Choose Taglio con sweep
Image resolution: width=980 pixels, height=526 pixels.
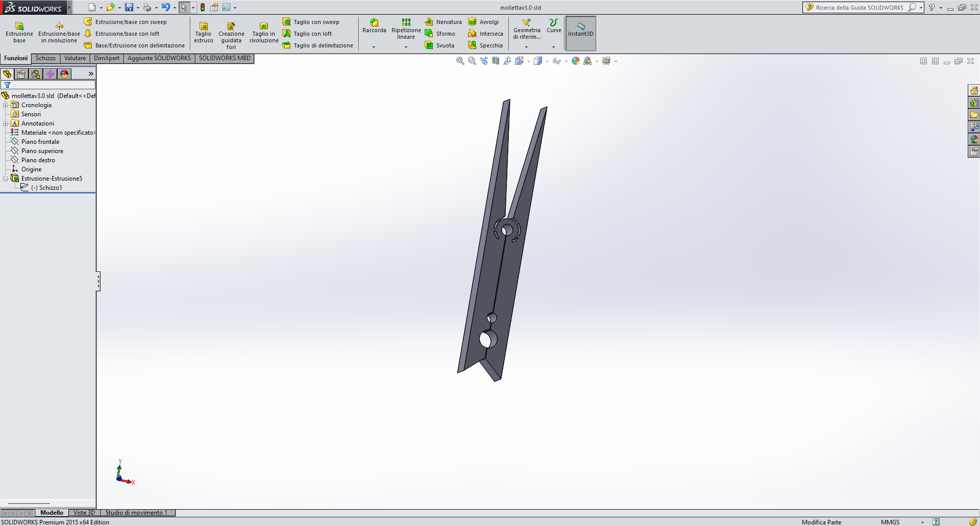[x=311, y=22]
